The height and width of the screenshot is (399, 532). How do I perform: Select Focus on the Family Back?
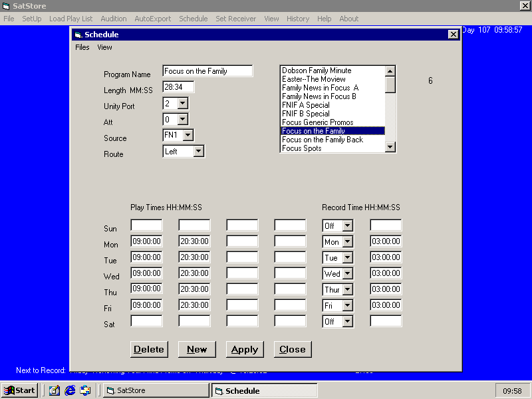point(332,140)
